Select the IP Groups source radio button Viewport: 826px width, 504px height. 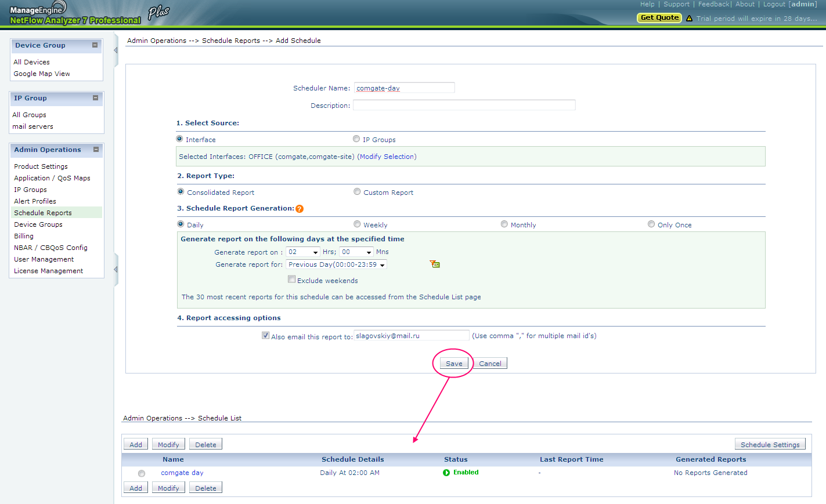click(x=356, y=139)
